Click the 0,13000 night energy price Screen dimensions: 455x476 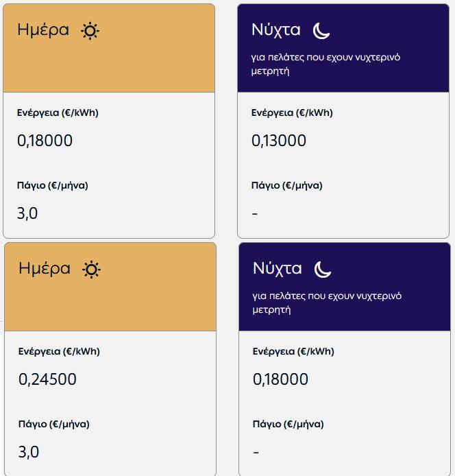(x=279, y=141)
